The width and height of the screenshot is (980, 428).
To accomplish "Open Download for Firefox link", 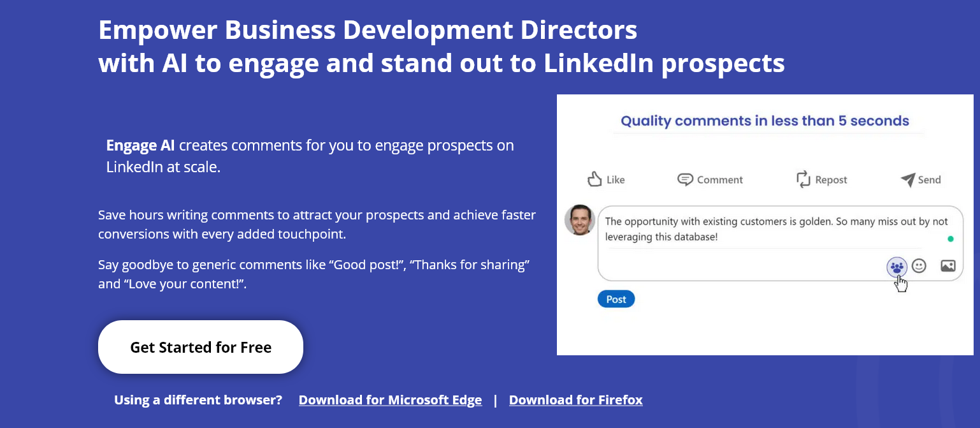I will (x=576, y=400).
